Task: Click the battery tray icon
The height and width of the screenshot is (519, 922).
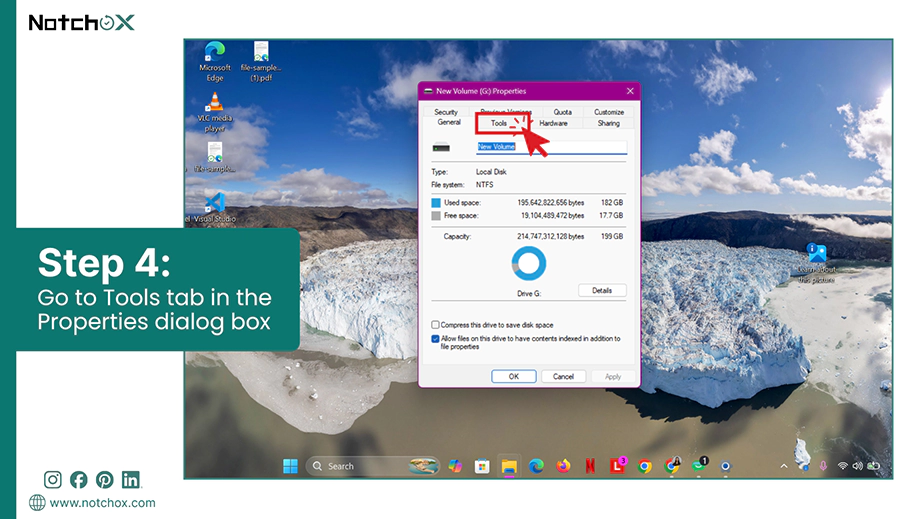Action: click(874, 466)
